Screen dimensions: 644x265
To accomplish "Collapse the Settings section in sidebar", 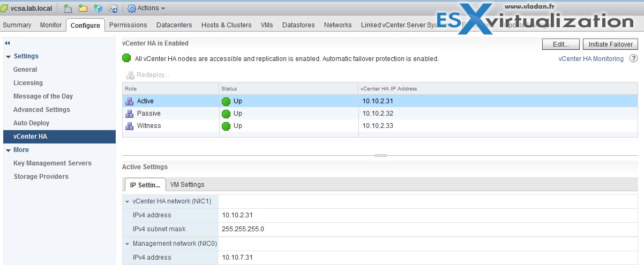I will point(8,56).
